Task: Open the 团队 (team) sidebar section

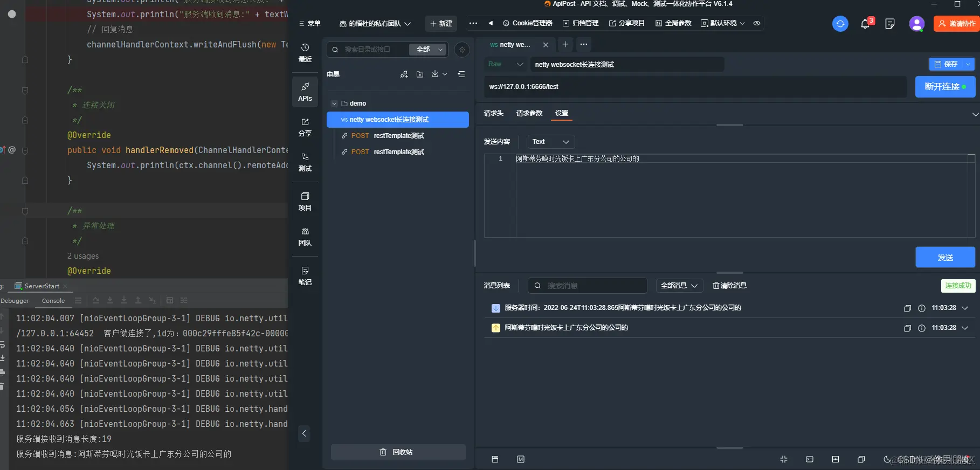Action: 305,237
